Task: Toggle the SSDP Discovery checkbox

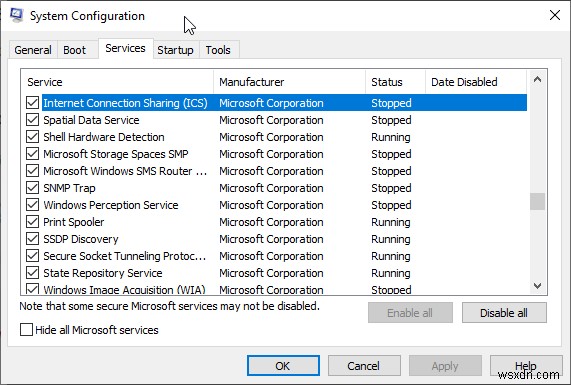Action: tap(32, 239)
